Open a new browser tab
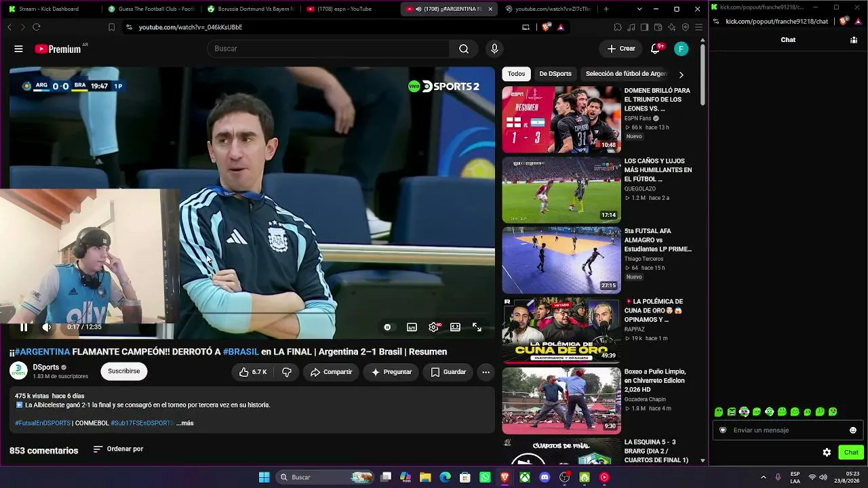868x488 pixels. click(606, 9)
